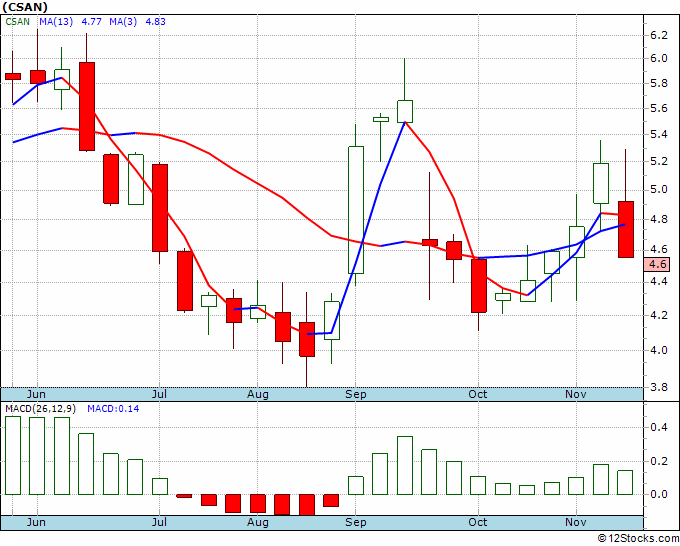Screen dimensions: 680x546
Task: Click the 0.2 MACD axis label
Action: 658,461
